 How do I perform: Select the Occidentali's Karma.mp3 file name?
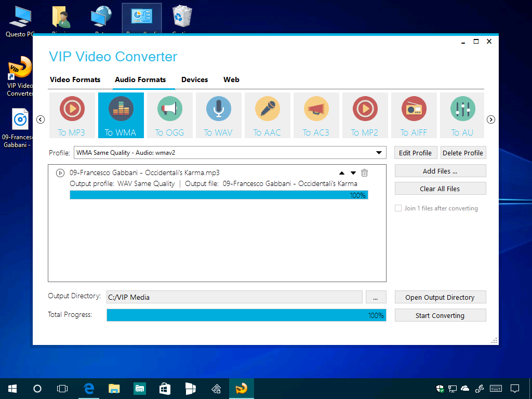144,172
